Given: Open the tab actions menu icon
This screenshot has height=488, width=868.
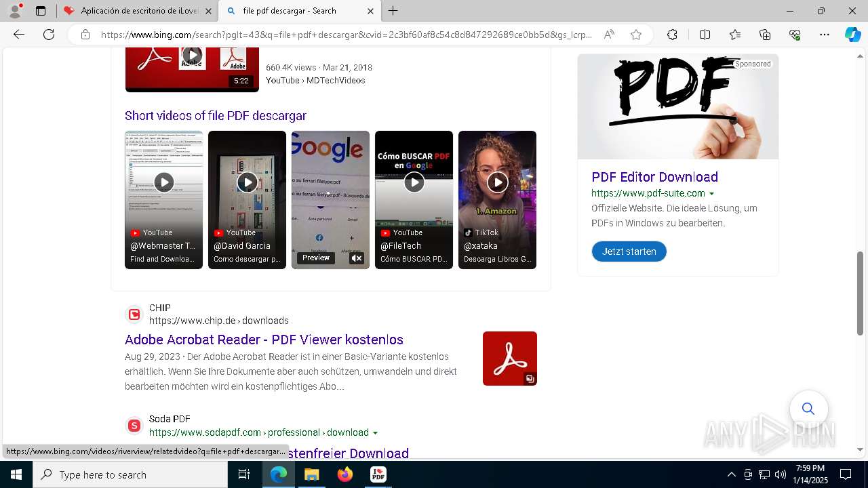Looking at the screenshot, I should (x=41, y=11).
